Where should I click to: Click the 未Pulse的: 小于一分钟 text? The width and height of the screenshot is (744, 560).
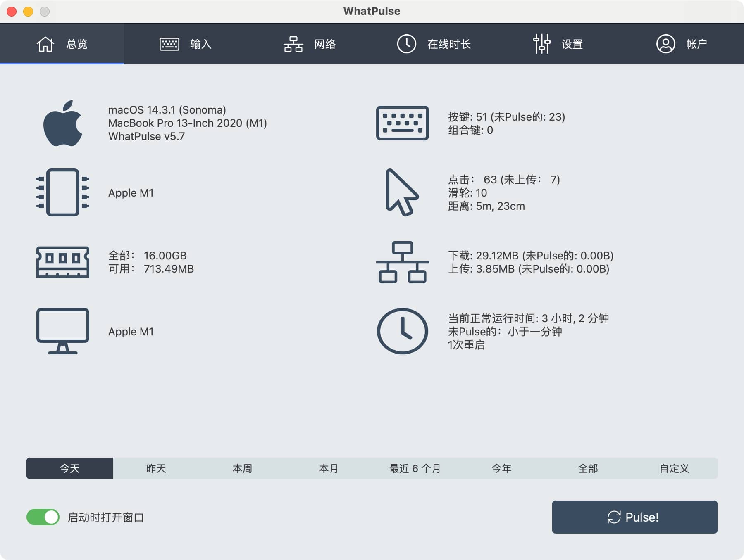505,332
